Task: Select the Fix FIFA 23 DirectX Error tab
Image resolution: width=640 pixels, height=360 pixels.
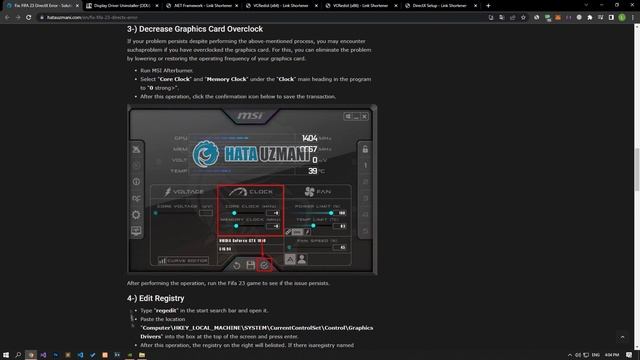Action: 42,6
